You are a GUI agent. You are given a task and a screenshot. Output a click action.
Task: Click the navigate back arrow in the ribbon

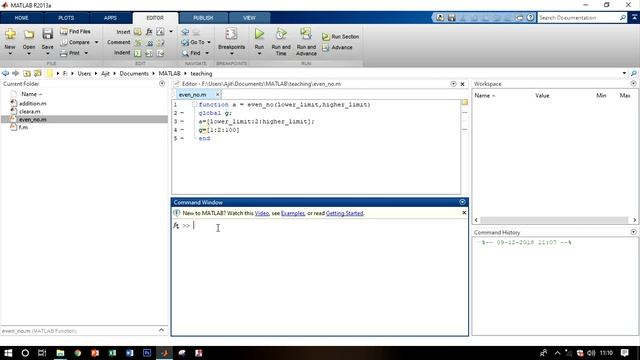pos(185,31)
